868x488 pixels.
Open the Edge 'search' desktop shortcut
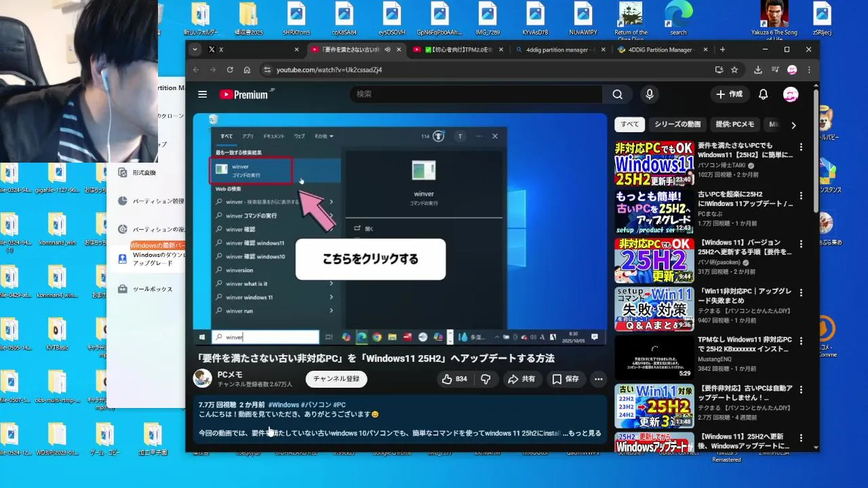pyautogui.click(x=678, y=18)
